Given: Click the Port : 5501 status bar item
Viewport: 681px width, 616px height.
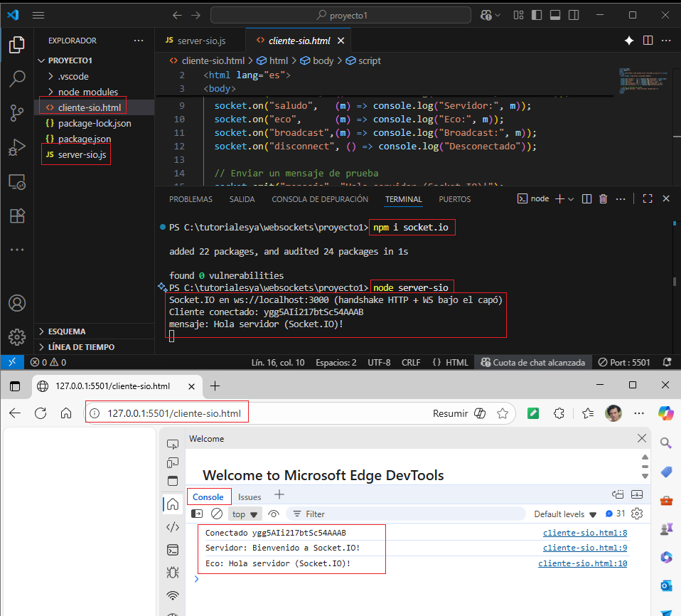Looking at the screenshot, I should (x=623, y=362).
